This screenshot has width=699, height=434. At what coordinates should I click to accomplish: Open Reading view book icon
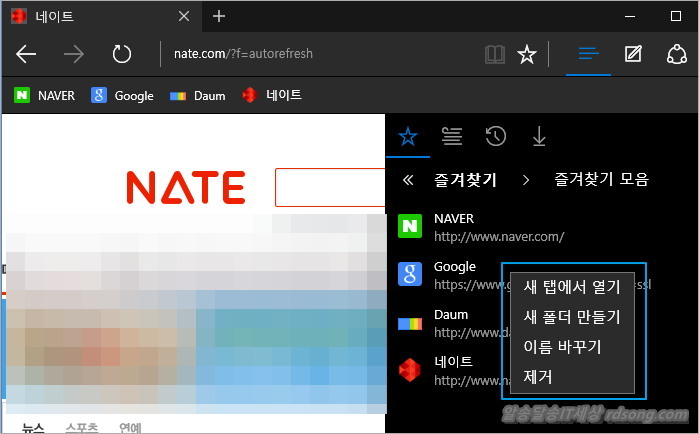[494, 55]
